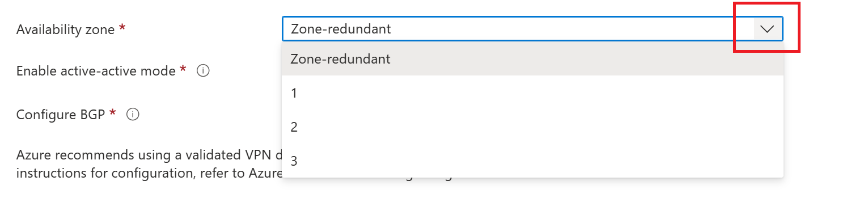Viewport: 868px width, 223px height.
Task: Click the required asterisk beside Availability zone
Action: (x=122, y=28)
